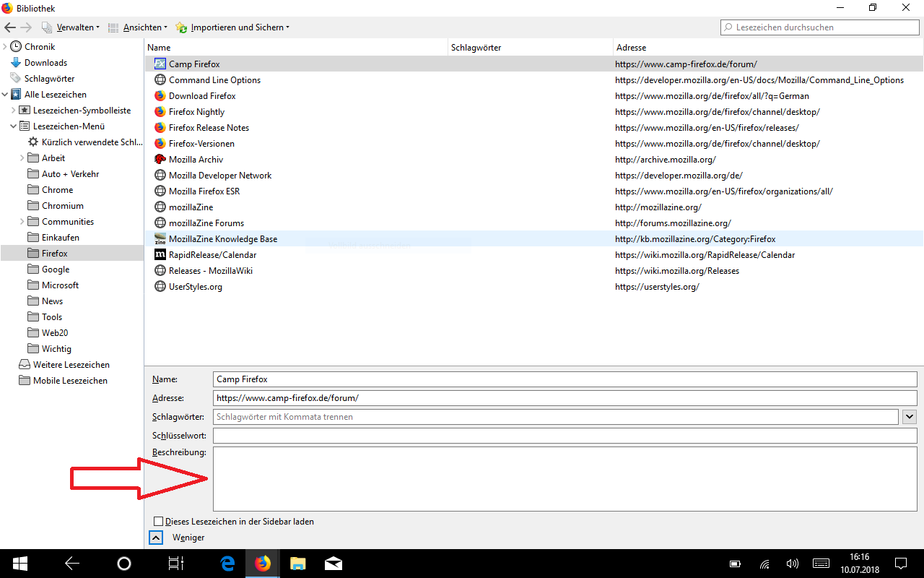Select Weitere Lesezeichen in sidebar
924x578 pixels.
(x=71, y=365)
